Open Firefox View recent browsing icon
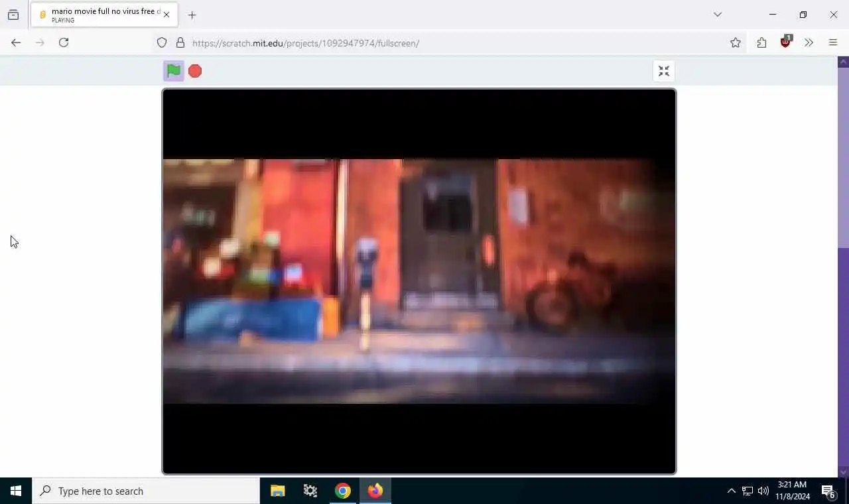This screenshot has height=504, width=849. point(13,15)
